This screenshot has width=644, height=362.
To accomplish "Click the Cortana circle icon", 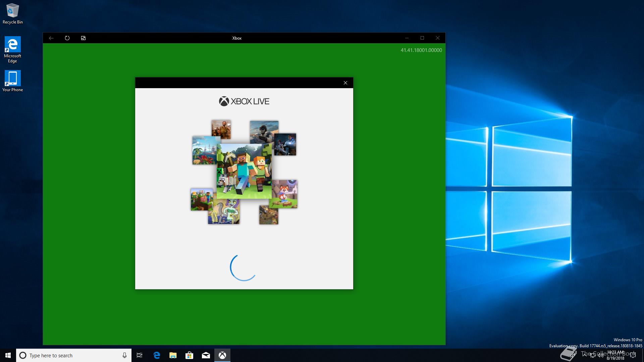I will pyautogui.click(x=23, y=355).
